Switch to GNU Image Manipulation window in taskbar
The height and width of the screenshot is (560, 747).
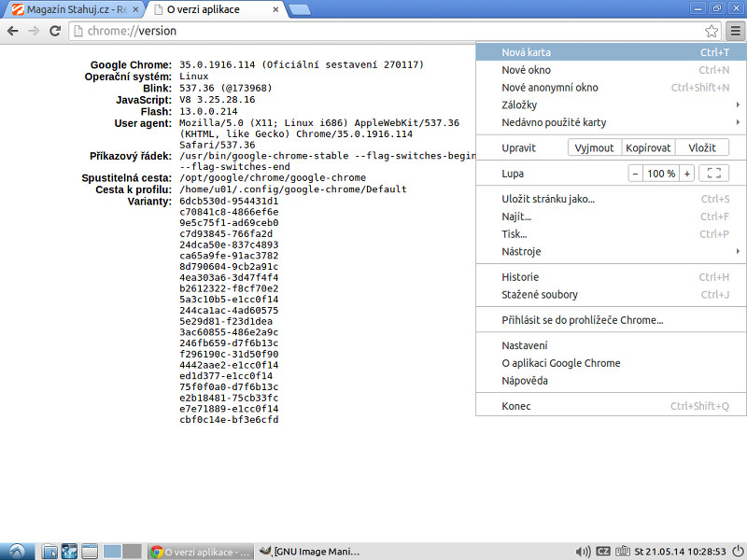click(x=310, y=552)
